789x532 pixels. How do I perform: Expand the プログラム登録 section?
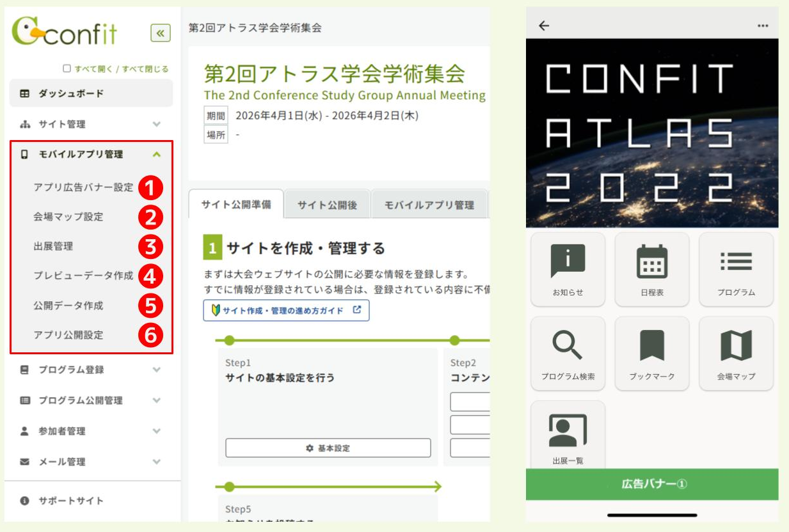[x=91, y=370]
